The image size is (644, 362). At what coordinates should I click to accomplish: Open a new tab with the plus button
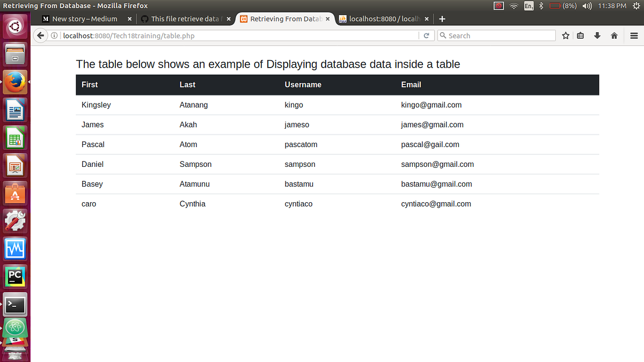coord(442,18)
